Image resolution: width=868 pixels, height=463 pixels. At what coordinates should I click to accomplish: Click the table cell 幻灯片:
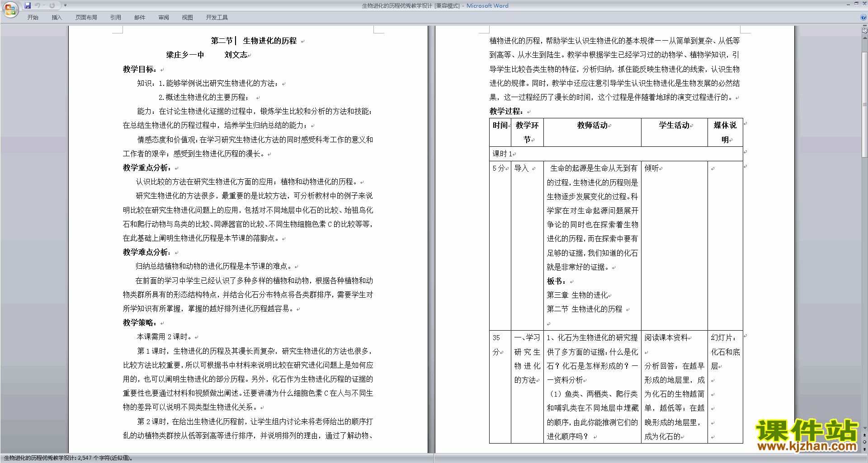pyautogui.click(x=723, y=337)
